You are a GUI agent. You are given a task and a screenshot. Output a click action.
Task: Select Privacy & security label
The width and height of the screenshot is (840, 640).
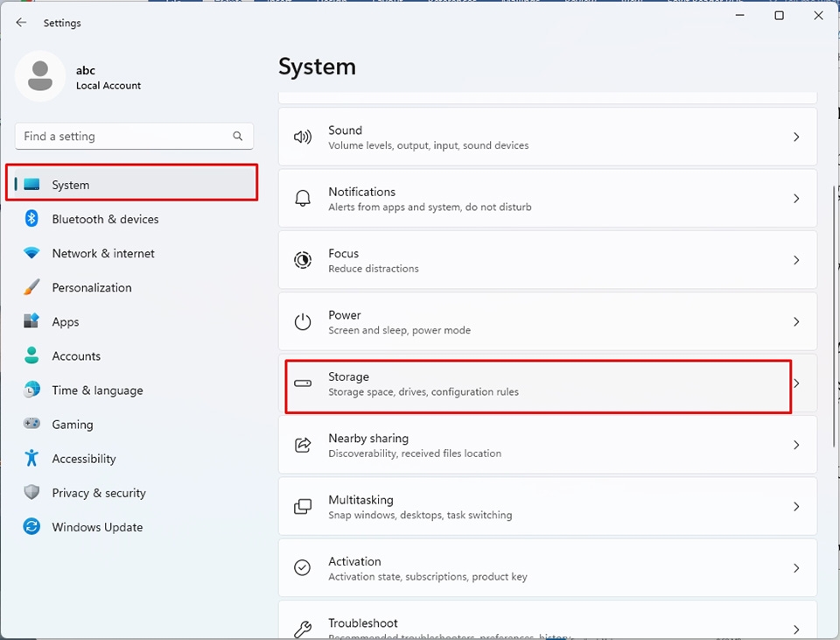point(99,493)
